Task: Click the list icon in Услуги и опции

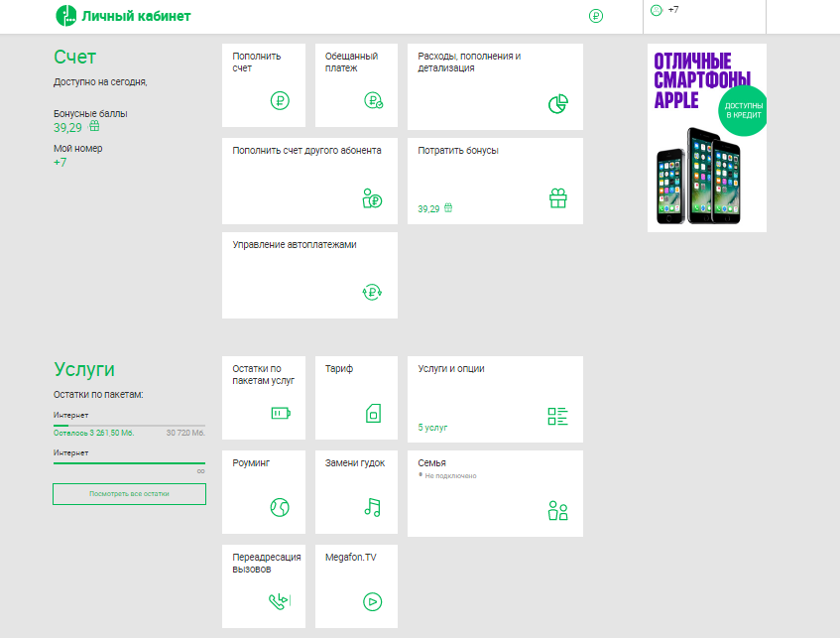Action: click(x=557, y=416)
